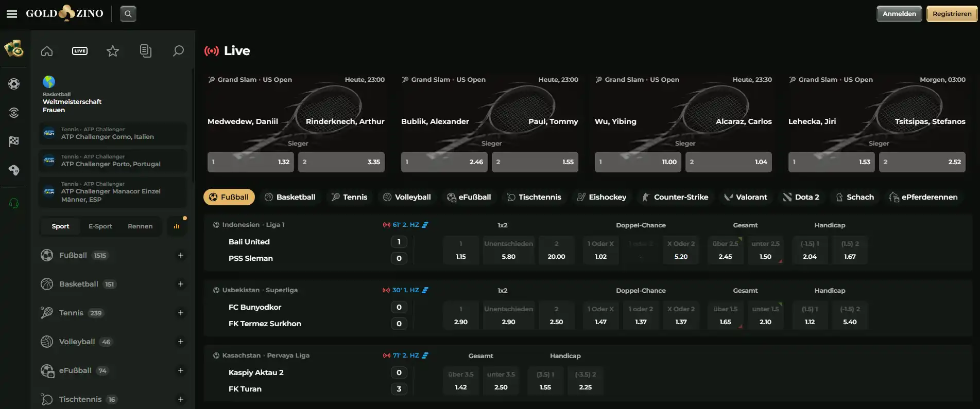Select the Valorant live filter chip
This screenshot has width=980, height=409.
click(746, 197)
